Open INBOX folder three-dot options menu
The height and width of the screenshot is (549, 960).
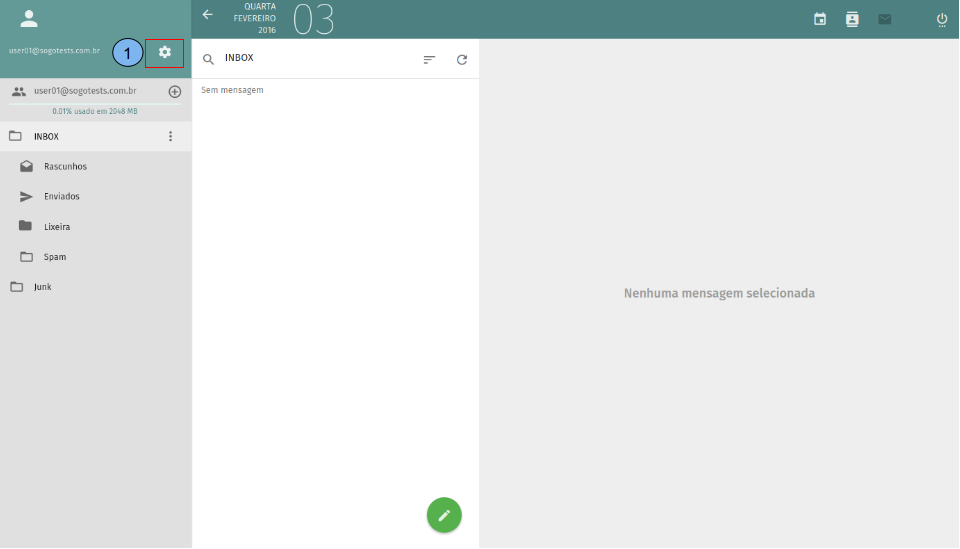coord(170,136)
